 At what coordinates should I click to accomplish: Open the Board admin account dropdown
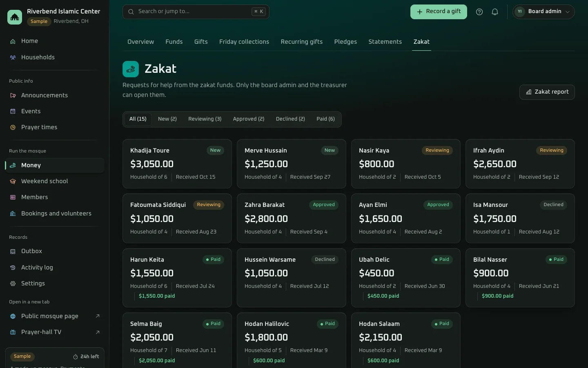543,12
